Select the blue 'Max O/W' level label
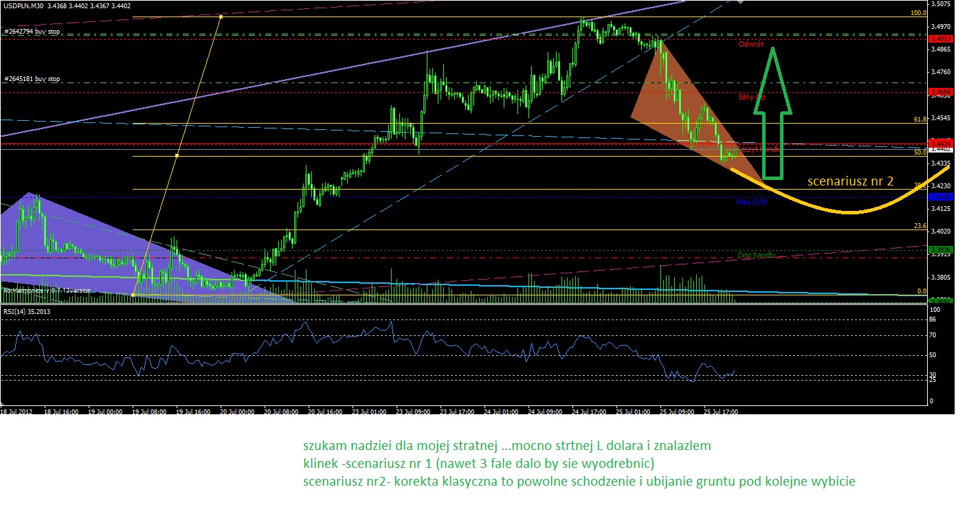This screenshot has width=980, height=529. [x=751, y=202]
